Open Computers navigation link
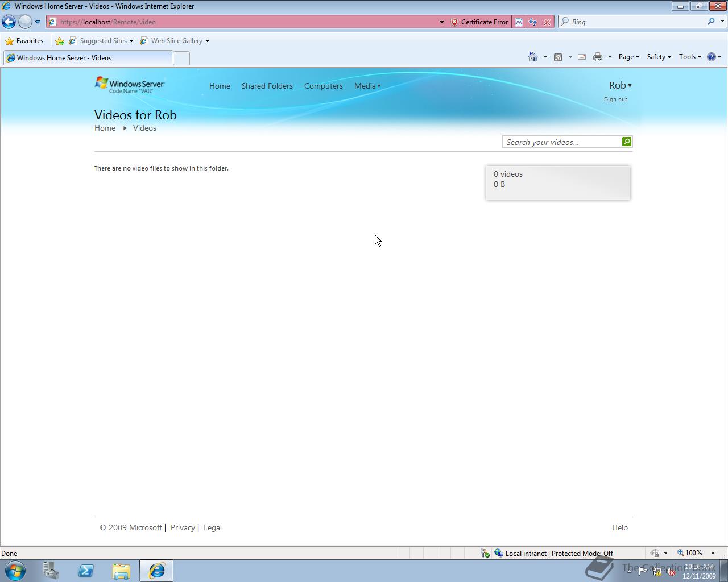This screenshot has width=728, height=582. tap(324, 86)
